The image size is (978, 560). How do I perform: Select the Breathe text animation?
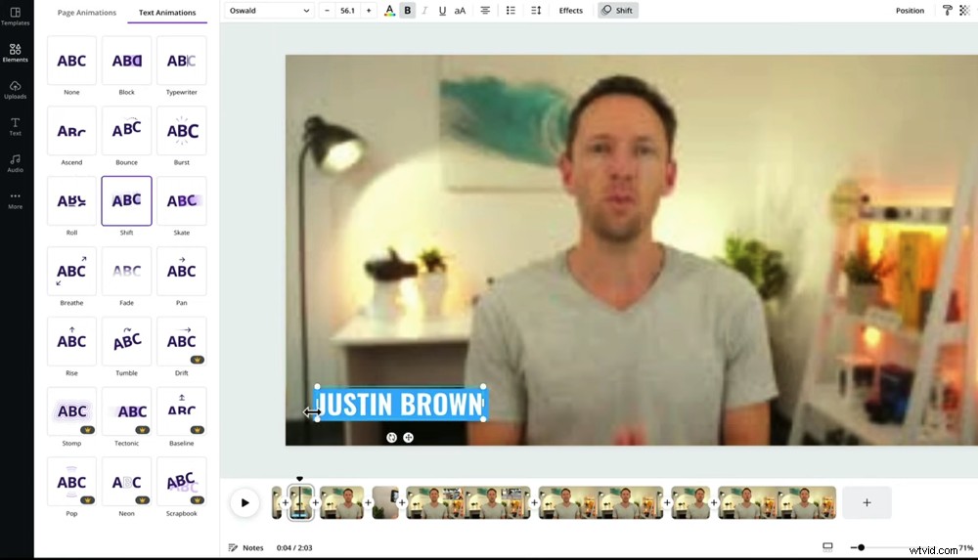pos(71,271)
